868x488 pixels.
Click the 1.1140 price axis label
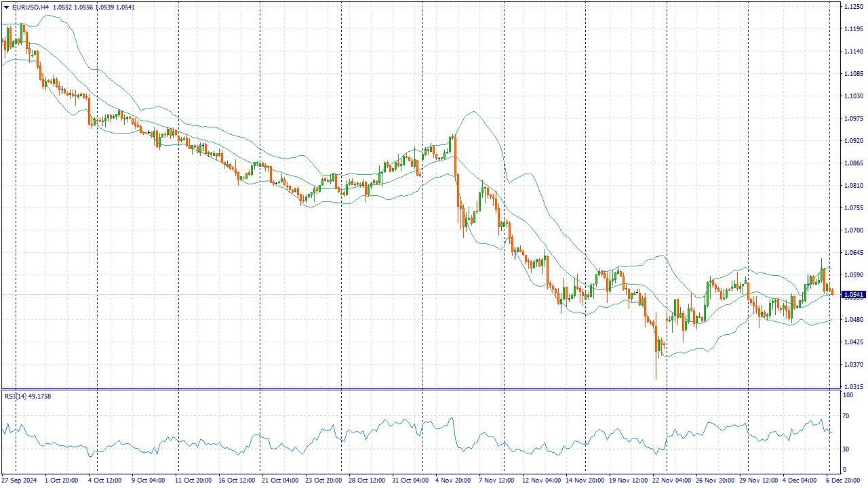pyautogui.click(x=853, y=52)
